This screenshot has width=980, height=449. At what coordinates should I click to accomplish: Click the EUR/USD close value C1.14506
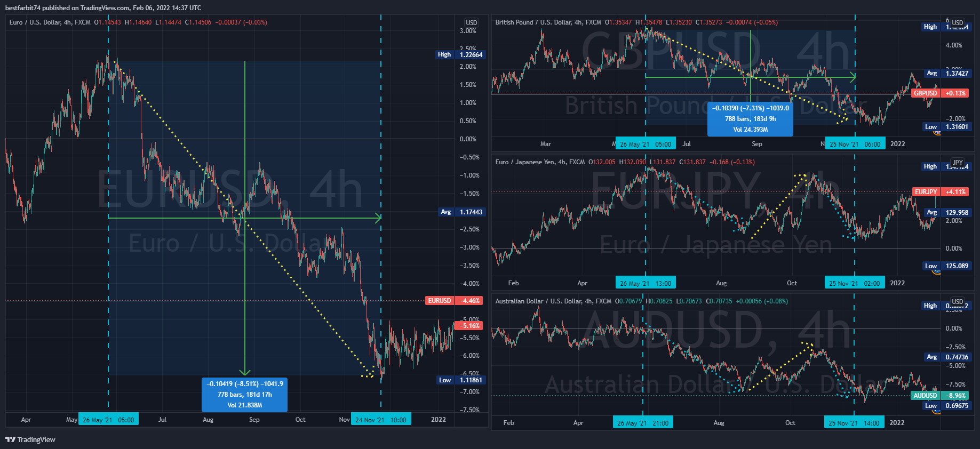pyautogui.click(x=198, y=22)
